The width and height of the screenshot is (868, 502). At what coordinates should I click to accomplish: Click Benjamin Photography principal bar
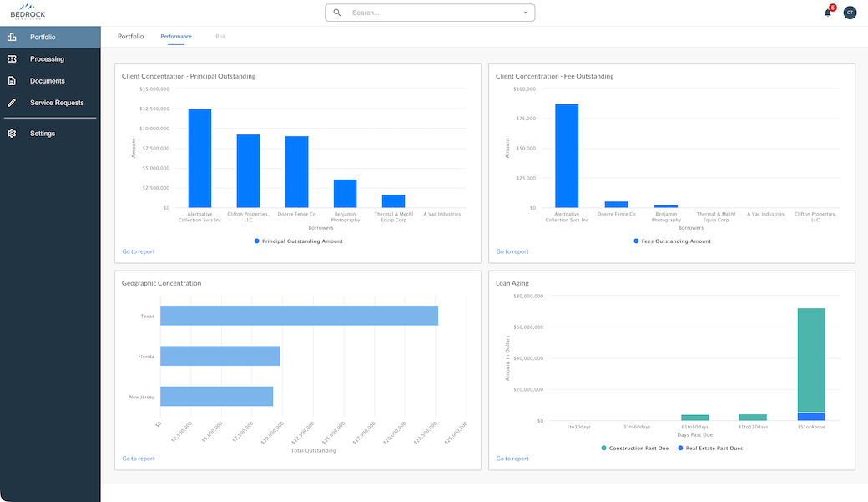point(345,194)
